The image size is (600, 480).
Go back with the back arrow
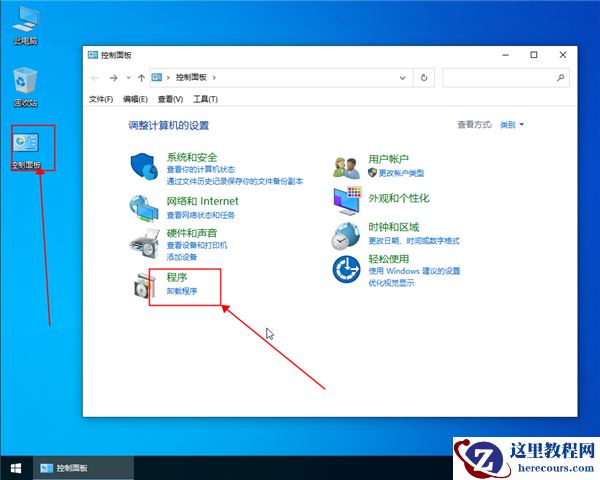[95, 78]
